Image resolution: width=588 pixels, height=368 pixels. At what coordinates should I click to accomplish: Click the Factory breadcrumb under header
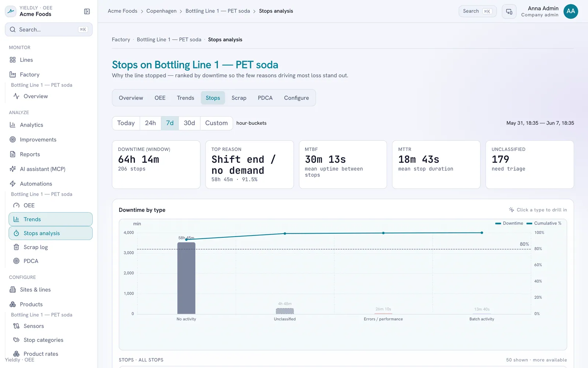(x=121, y=39)
